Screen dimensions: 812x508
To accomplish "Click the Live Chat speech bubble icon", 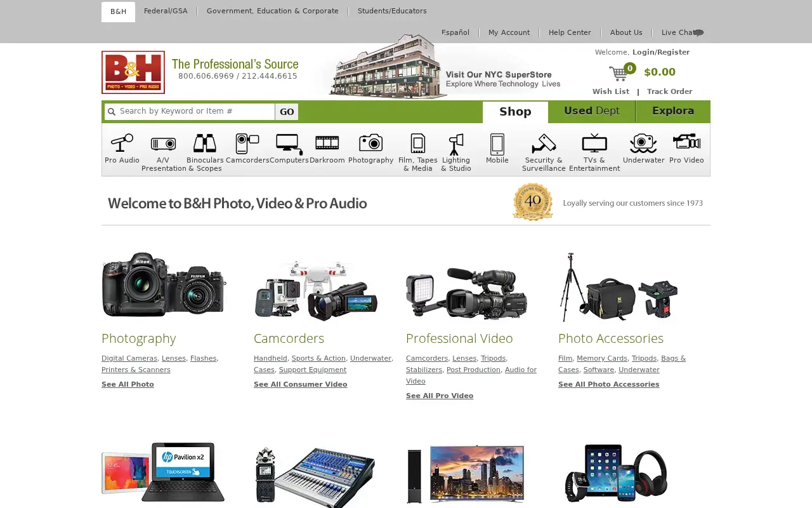I will coord(698,32).
